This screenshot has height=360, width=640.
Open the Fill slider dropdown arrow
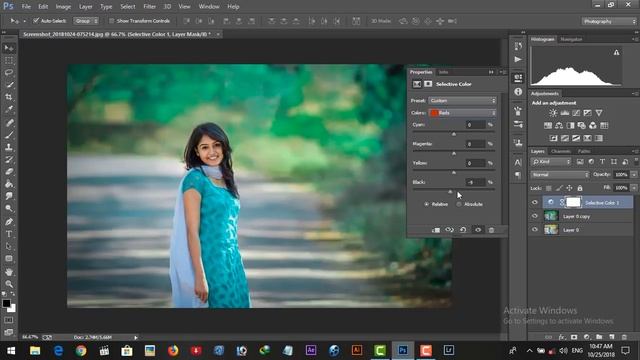pyautogui.click(x=634, y=188)
